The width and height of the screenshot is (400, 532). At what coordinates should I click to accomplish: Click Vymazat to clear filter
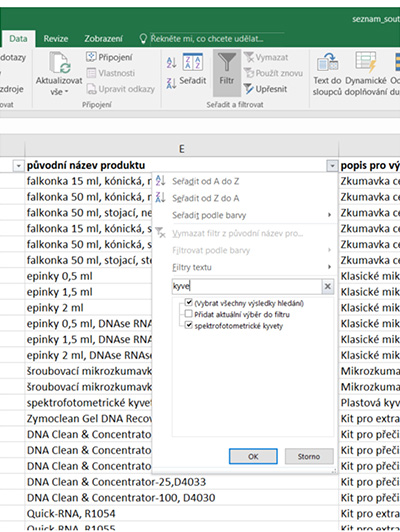point(266,57)
